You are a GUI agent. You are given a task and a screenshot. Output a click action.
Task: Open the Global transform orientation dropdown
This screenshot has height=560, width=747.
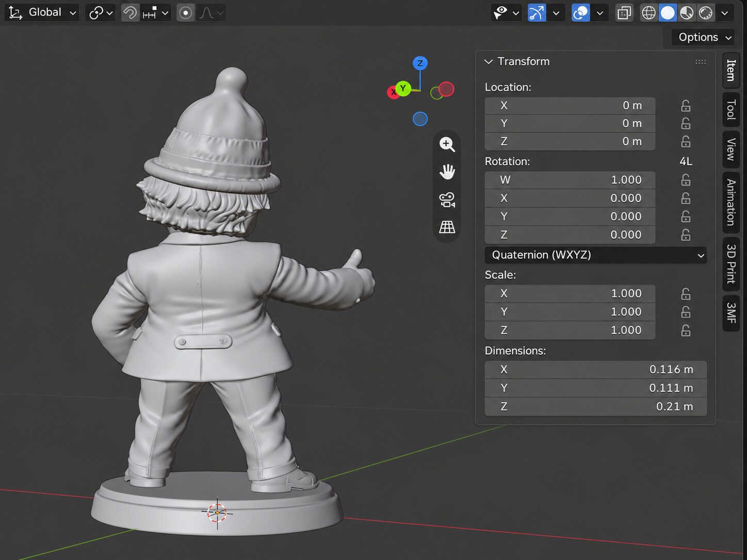pos(42,12)
